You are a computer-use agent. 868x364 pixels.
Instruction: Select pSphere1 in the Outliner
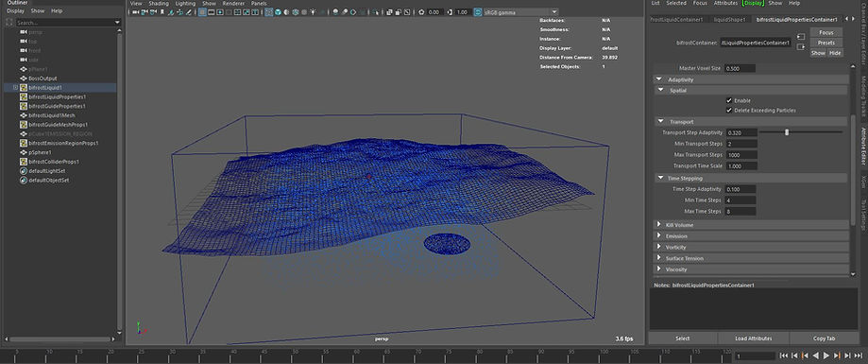point(40,152)
